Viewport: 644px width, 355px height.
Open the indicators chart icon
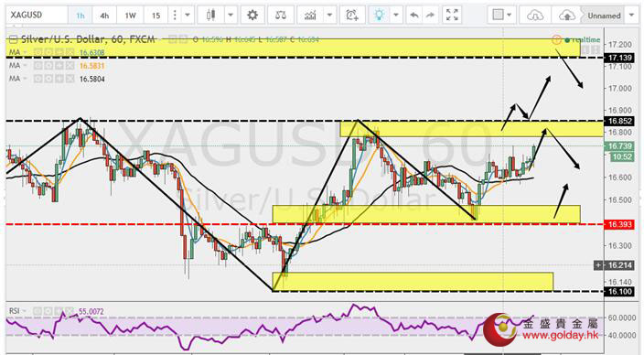tap(310, 16)
